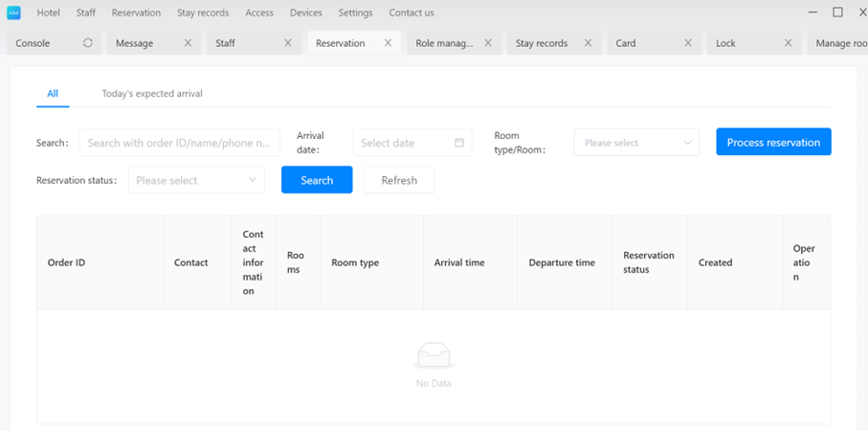The height and width of the screenshot is (431, 868).
Task: Open the Reservation status dropdown
Action: (x=196, y=180)
